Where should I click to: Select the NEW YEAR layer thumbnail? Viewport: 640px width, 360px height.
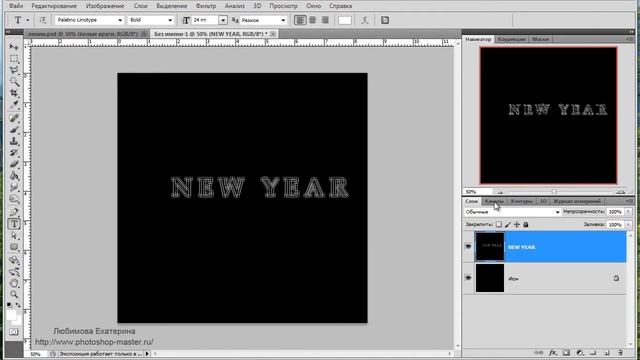489,247
